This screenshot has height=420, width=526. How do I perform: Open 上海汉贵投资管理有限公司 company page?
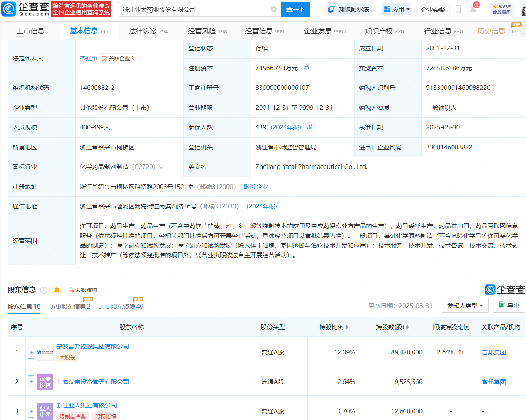[x=93, y=382]
